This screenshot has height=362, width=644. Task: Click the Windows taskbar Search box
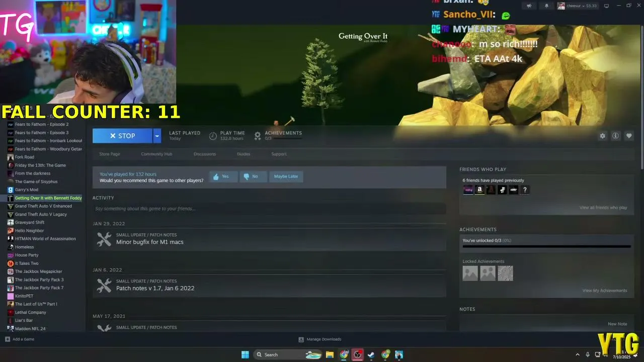pyautogui.click(x=288, y=354)
